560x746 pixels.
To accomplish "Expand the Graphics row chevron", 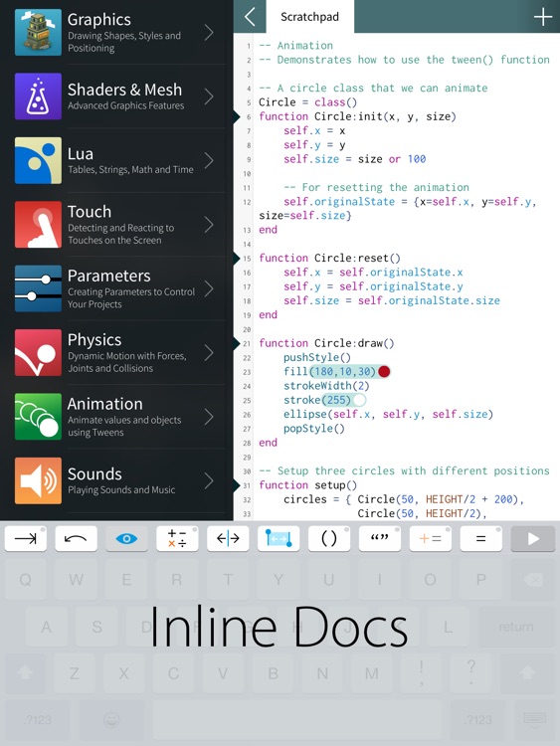I will [209, 33].
